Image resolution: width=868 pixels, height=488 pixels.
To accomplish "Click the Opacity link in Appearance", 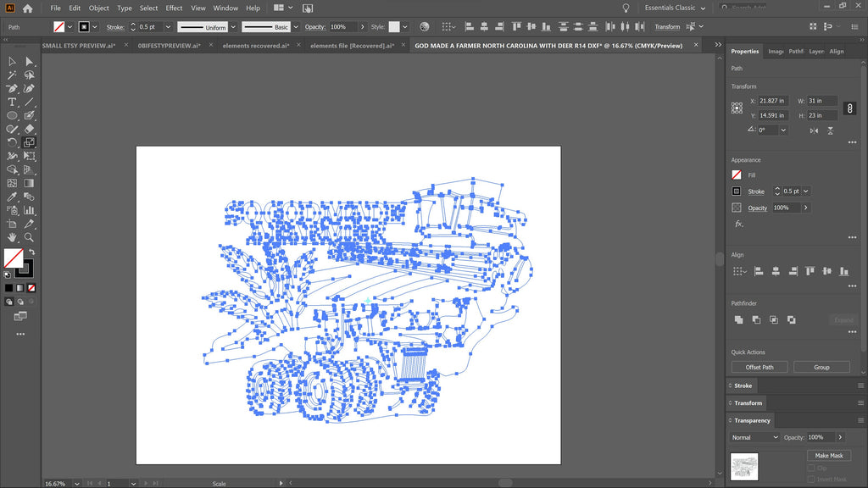I will pyautogui.click(x=757, y=208).
